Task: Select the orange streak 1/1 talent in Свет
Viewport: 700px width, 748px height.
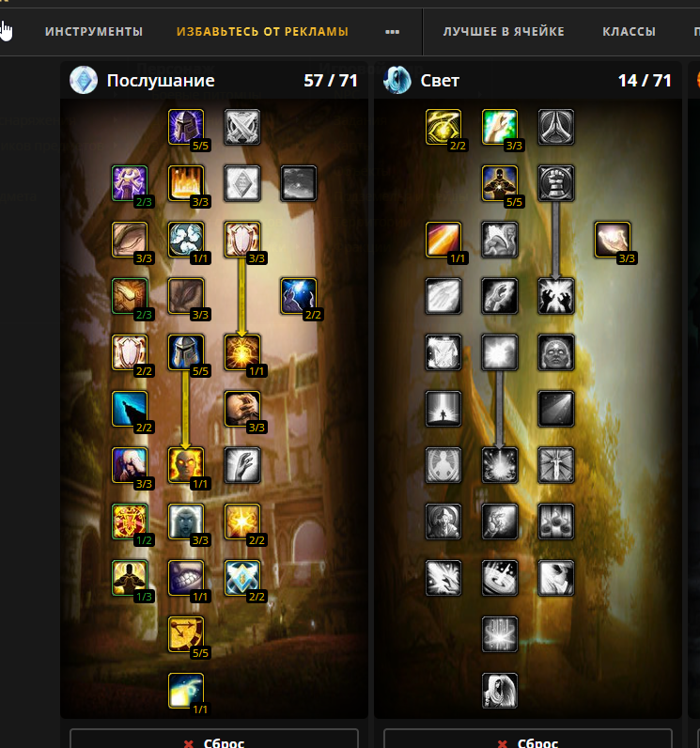Action: 443,240
